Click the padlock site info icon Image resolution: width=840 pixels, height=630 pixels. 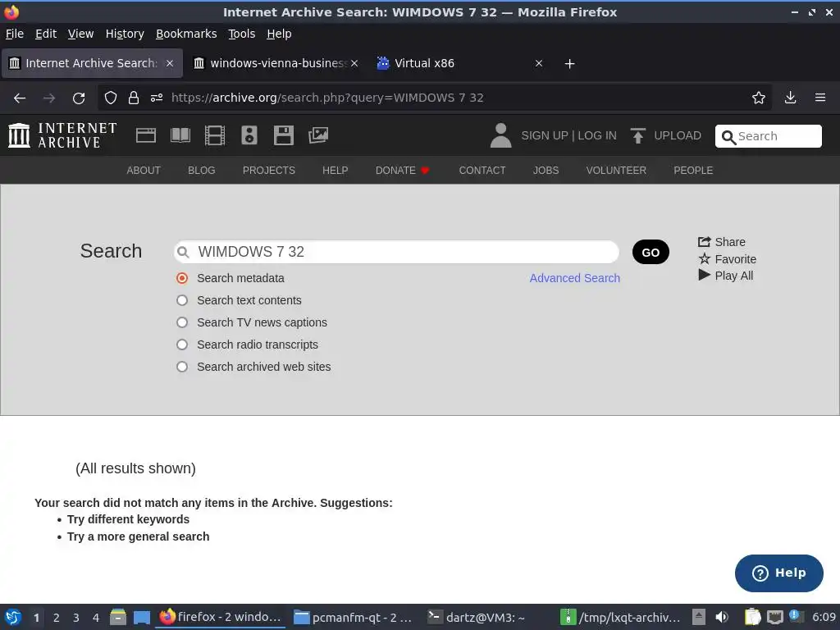coord(134,98)
